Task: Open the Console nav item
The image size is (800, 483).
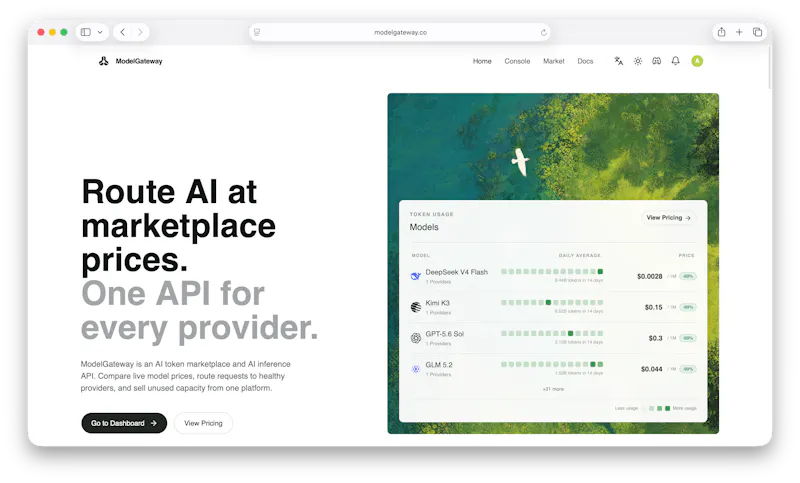Action: (517, 61)
